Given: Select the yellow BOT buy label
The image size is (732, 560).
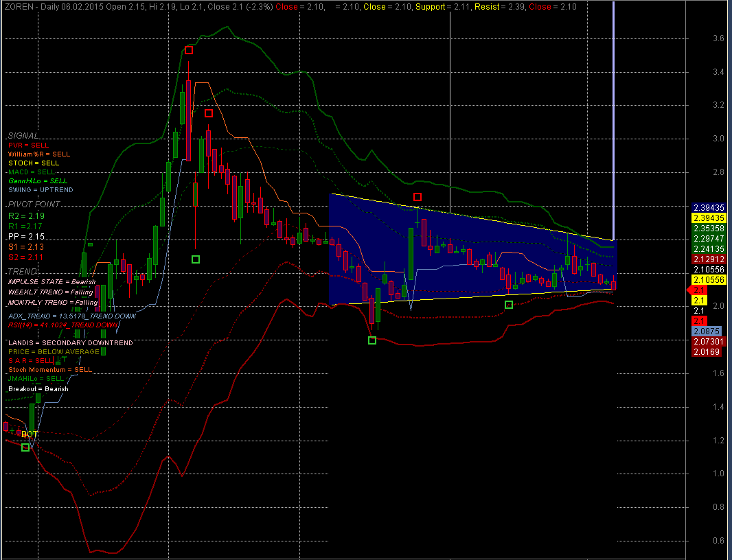Looking at the screenshot, I should coord(30,434).
